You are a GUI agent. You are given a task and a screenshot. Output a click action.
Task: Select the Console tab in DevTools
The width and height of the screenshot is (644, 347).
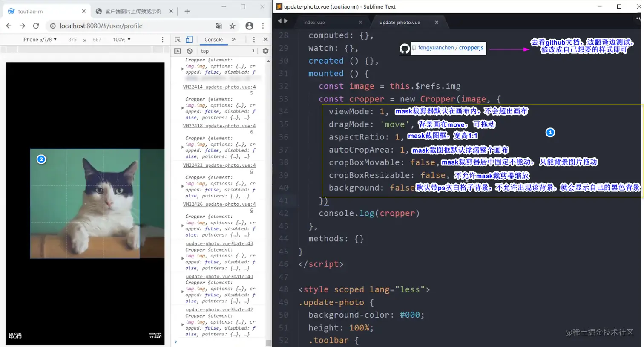coord(213,40)
